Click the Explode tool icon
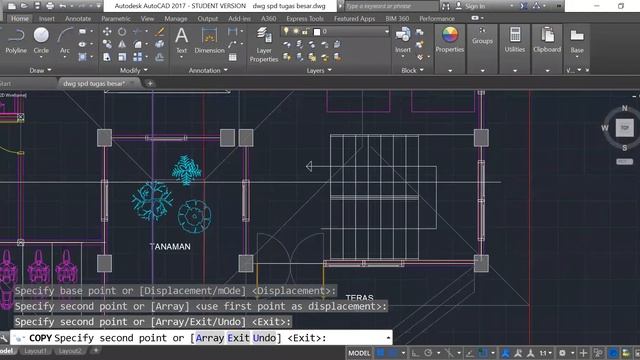640x360 pixels. point(160,44)
